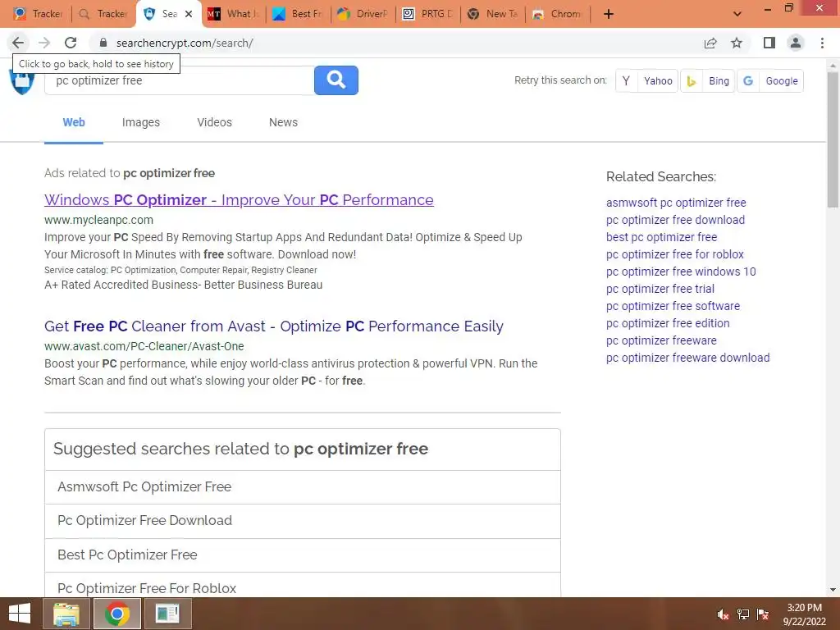The height and width of the screenshot is (630, 840).
Task: Select suggested search 'Pc Optimizer Free For Roblox'
Action: click(303, 585)
